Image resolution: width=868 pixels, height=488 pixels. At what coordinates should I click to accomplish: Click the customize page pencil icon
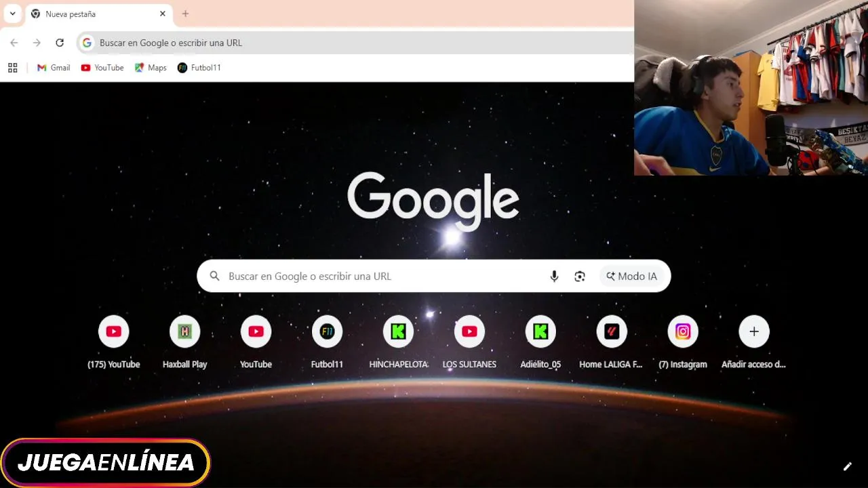point(847,466)
